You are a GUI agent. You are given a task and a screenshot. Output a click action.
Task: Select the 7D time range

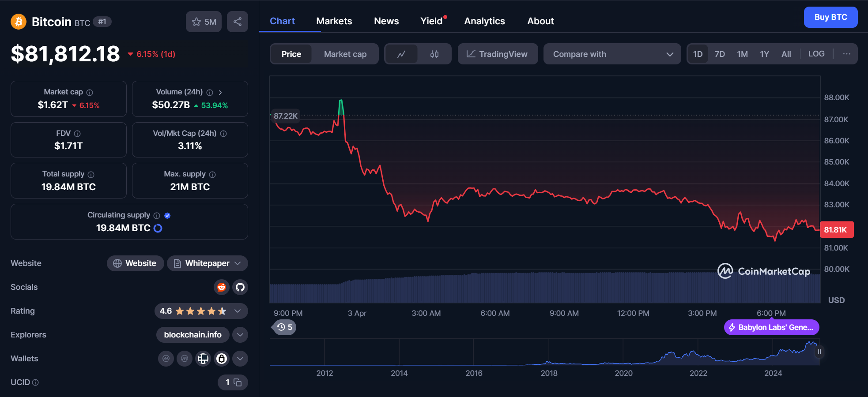[x=720, y=54]
